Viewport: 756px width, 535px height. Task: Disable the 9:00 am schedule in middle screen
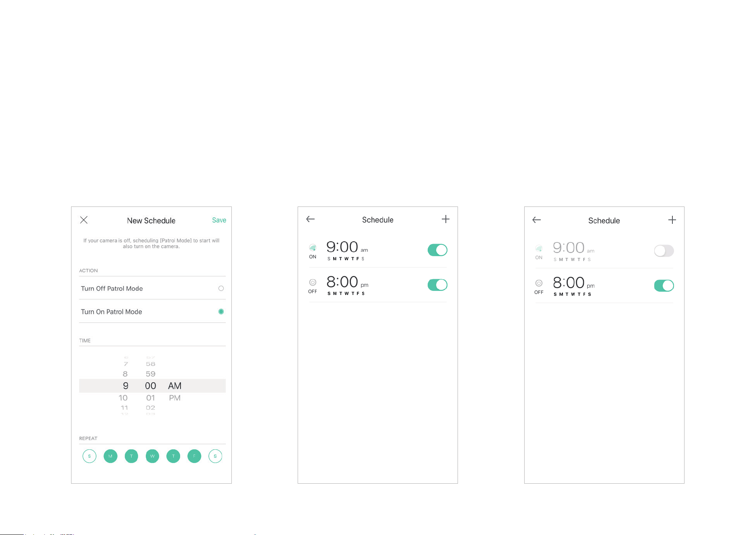pyautogui.click(x=437, y=250)
